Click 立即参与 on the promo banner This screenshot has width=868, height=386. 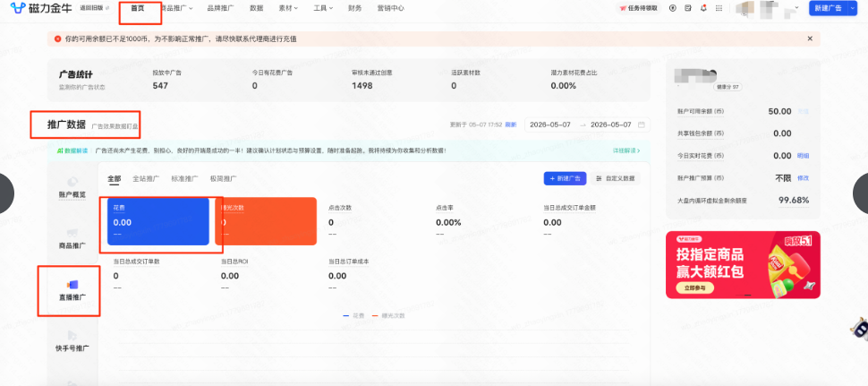(695, 288)
